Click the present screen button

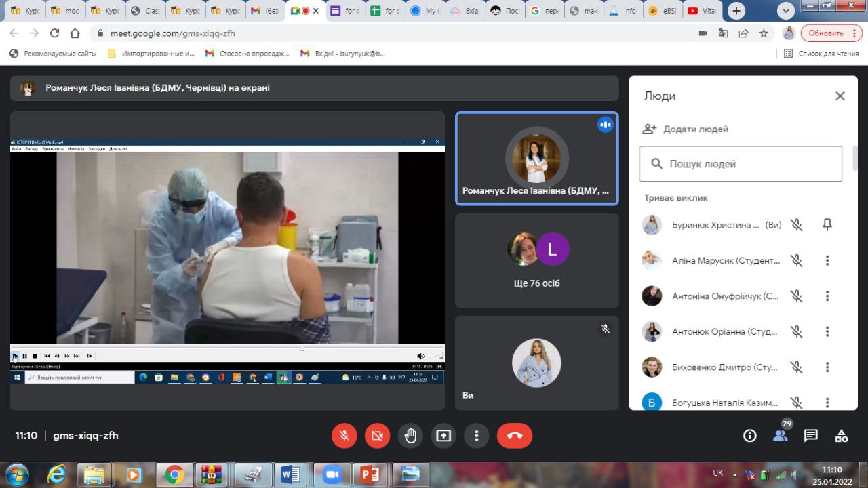tap(443, 436)
